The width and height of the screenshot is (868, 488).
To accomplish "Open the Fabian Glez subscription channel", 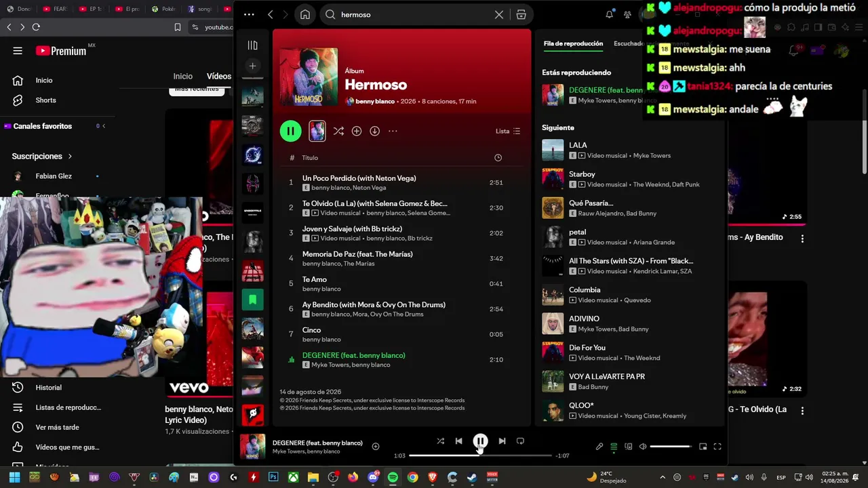I will [x=54, y=176].
